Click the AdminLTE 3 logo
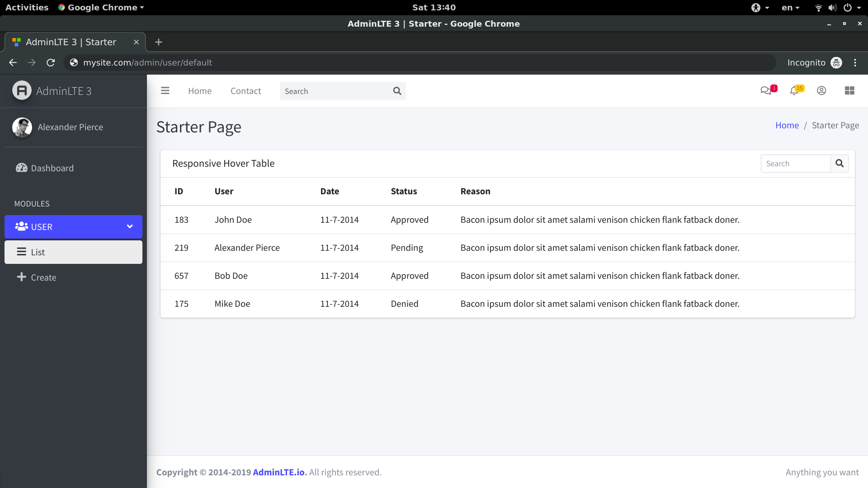The width and height of the screenshot is (868, 488). pyautogui.click(x=22, y=91)
